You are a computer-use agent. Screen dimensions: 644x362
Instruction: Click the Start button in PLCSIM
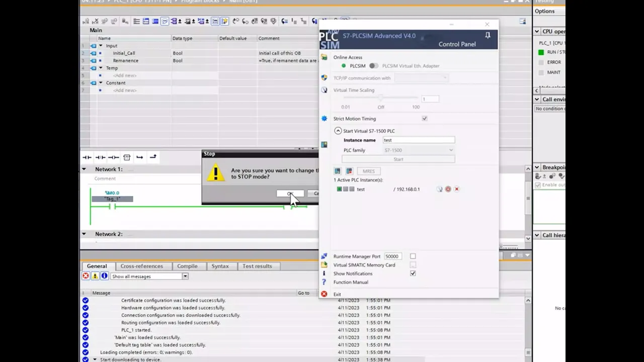pyautogui.click(x=398, y=159)
